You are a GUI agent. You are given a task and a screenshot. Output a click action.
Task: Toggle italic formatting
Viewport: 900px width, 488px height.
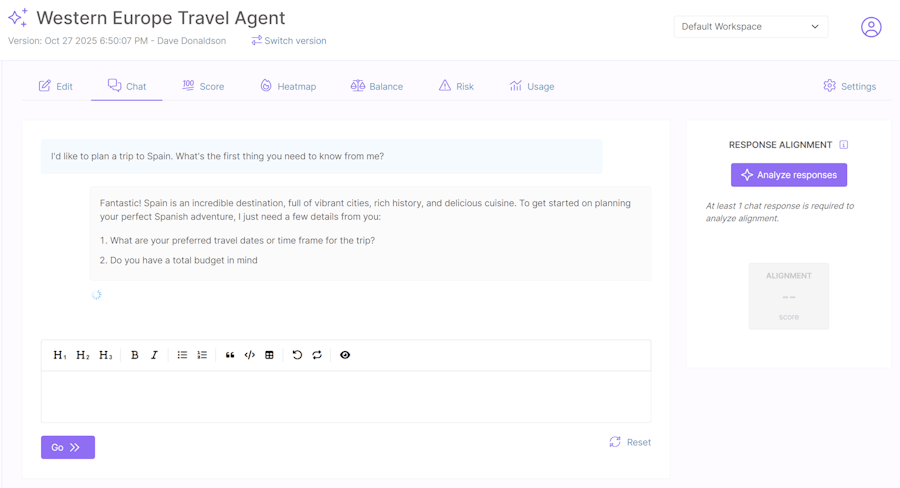pyautogui.click(x=154, y=355)
